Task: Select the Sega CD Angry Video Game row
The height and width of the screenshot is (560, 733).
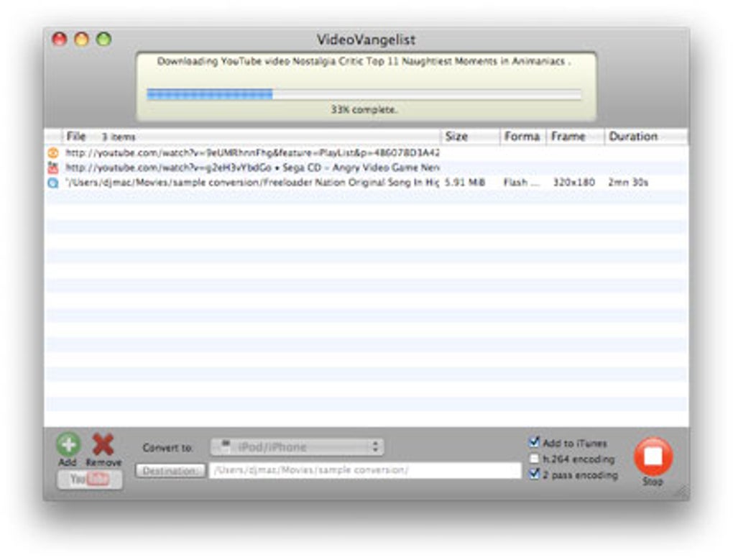Action: click(x=366, y=167)
